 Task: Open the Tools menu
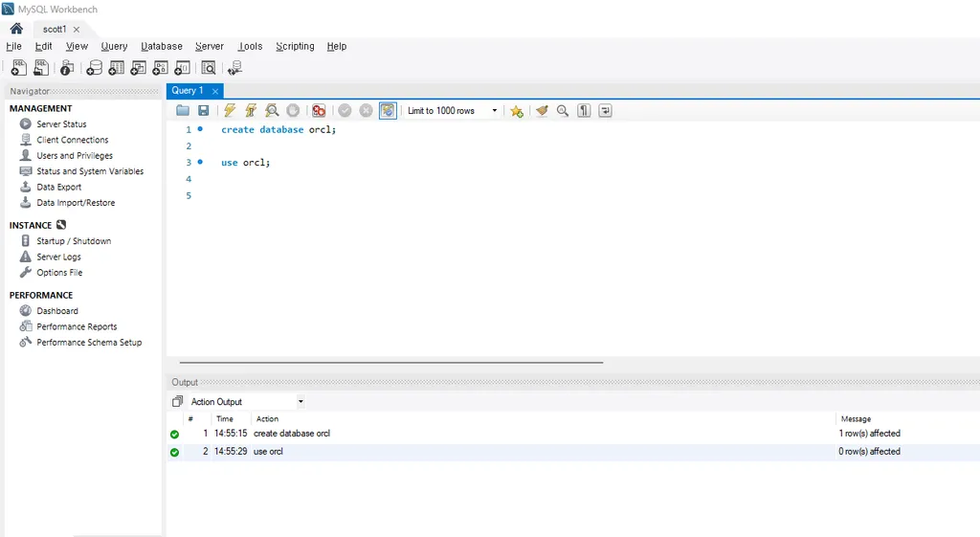point(250,46)
